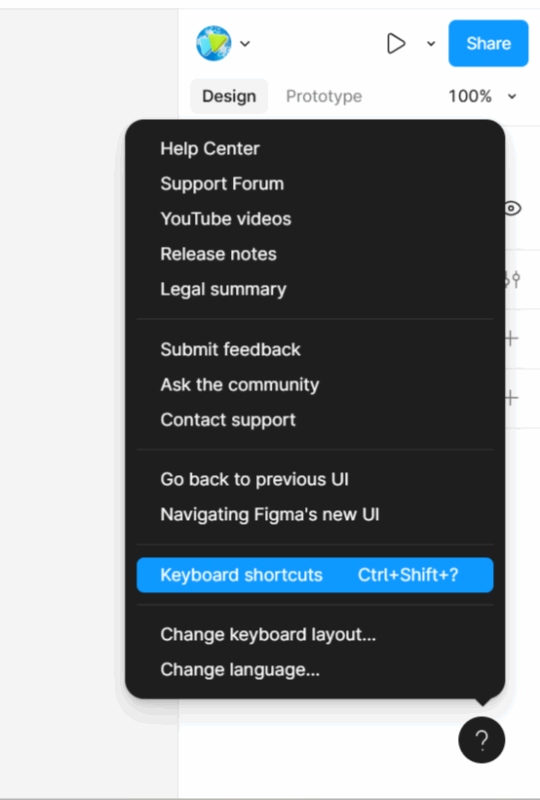The width and height of the screenshot is (540, 800).
Task: Click the Share button
Action: pos(488,43)
